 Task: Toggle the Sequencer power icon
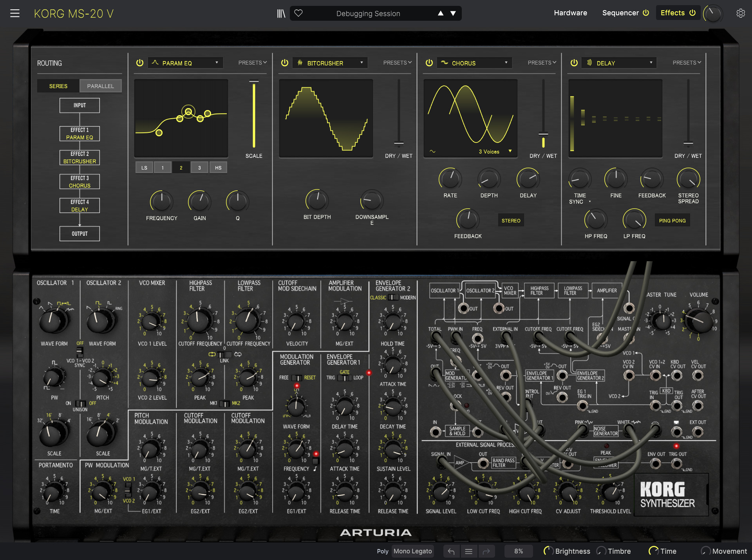tap(646, 13)
